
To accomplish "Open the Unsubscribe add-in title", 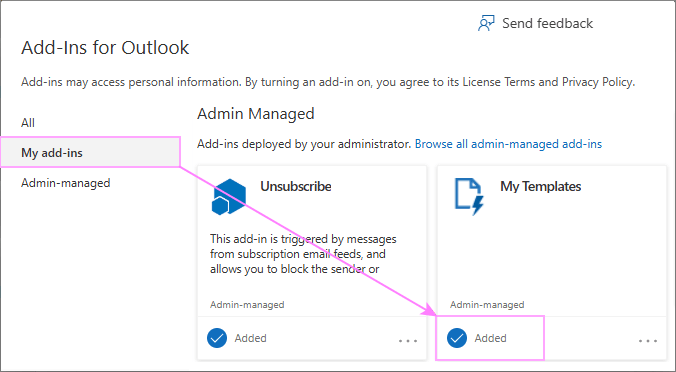I will point(296,186).
